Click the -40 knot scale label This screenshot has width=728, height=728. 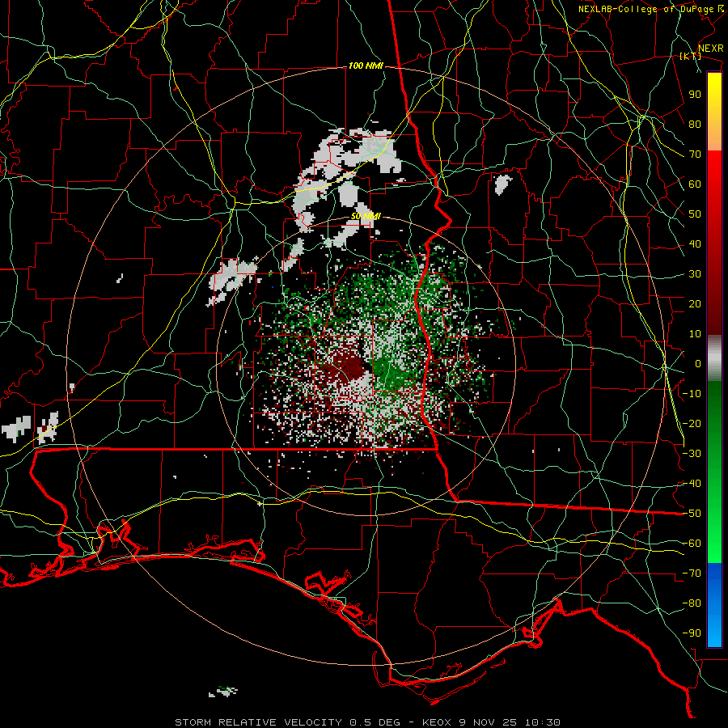(x=692, y=484)
